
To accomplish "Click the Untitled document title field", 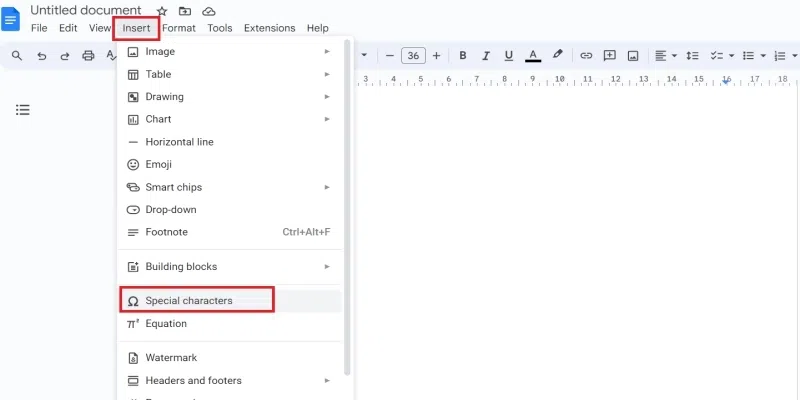I will [86, 10].
